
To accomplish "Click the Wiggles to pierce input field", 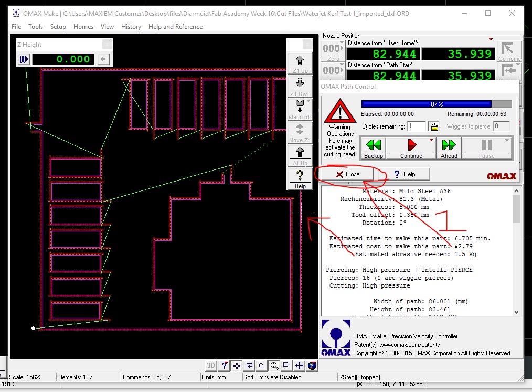I will (502, 126).
